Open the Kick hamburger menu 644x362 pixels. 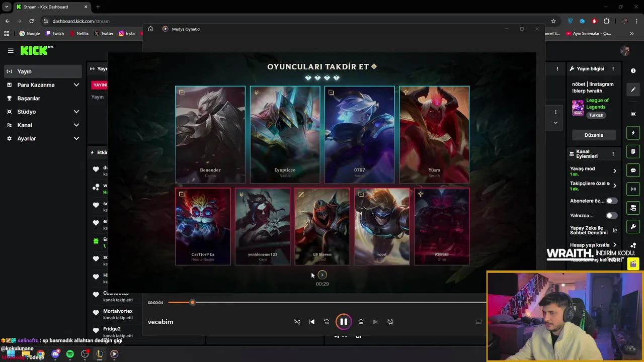[x=11, y=51]
